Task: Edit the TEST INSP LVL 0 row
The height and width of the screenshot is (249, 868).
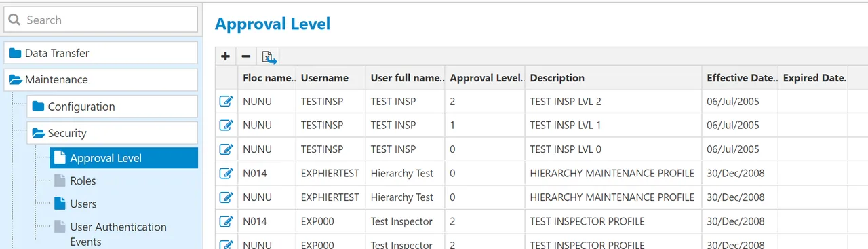Action: pyautogui.click(x=226, y=149)
